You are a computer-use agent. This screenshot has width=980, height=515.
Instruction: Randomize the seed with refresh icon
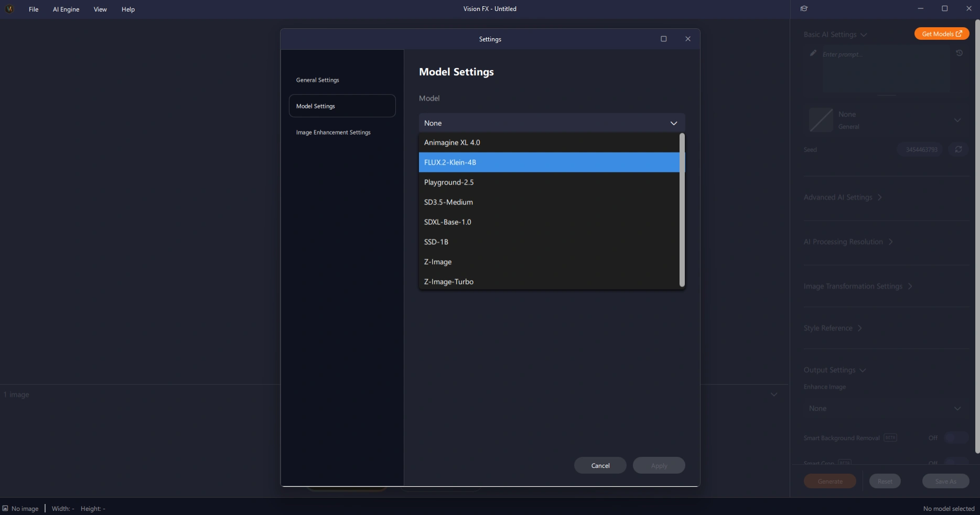(958, 149)
